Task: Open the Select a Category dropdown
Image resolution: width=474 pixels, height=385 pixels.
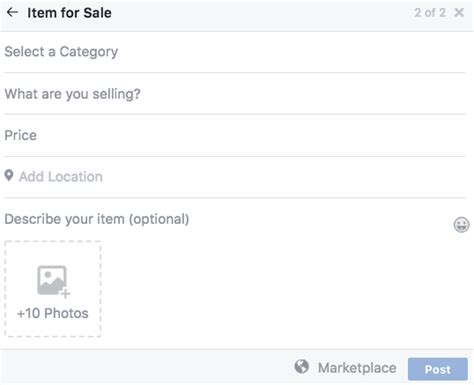Action: pos(235,52)
